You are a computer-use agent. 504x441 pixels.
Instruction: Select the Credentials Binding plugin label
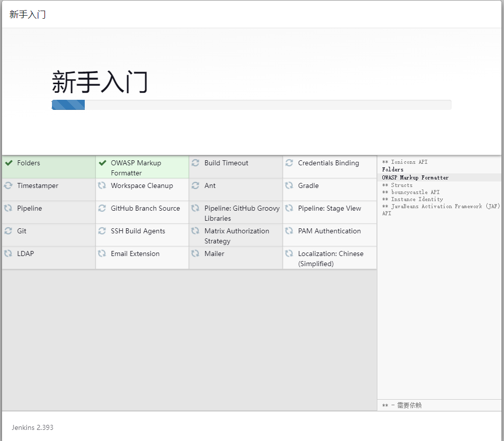tap(328, 163)
